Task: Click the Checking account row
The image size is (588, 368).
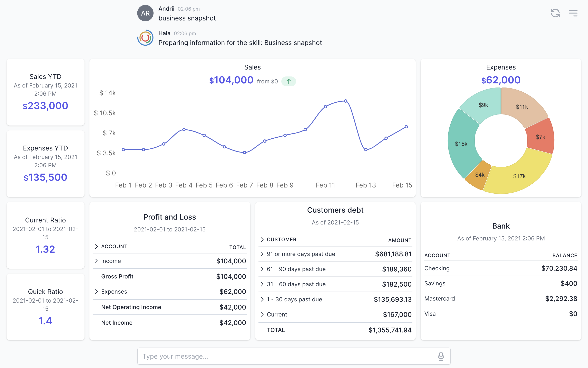Action: click(x=501, y=268)
